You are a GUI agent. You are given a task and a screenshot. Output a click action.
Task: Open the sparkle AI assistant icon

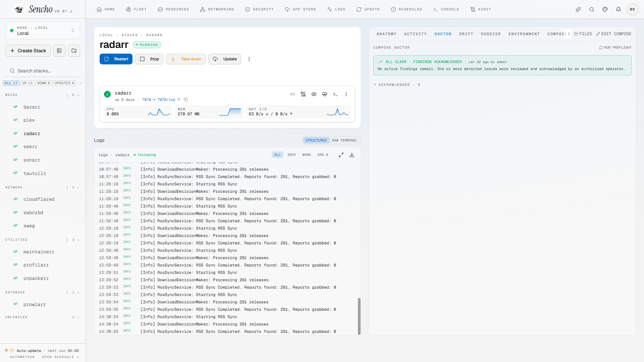[x=578, y=9]
